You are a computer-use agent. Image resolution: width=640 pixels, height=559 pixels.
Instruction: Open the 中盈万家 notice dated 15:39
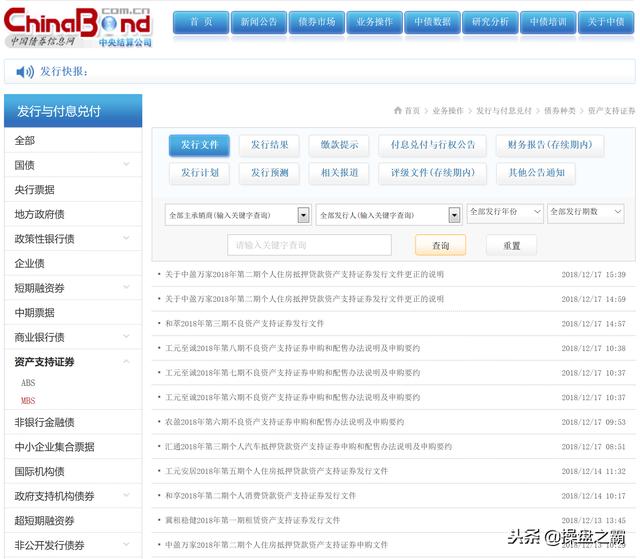click(304, 275)
